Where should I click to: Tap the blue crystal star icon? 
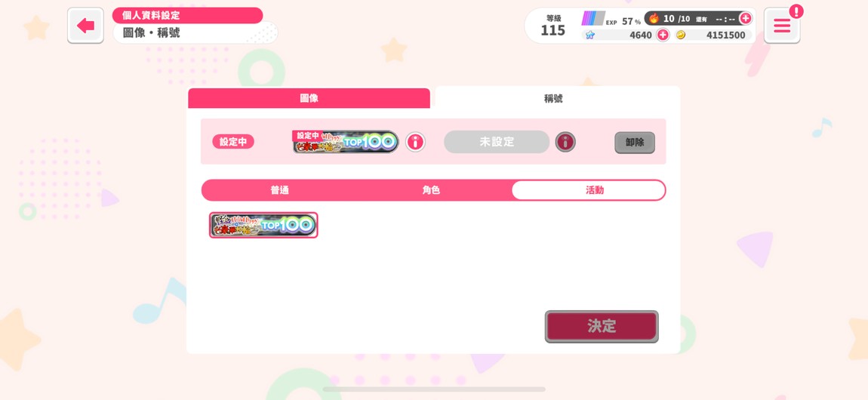click(590, 35)
